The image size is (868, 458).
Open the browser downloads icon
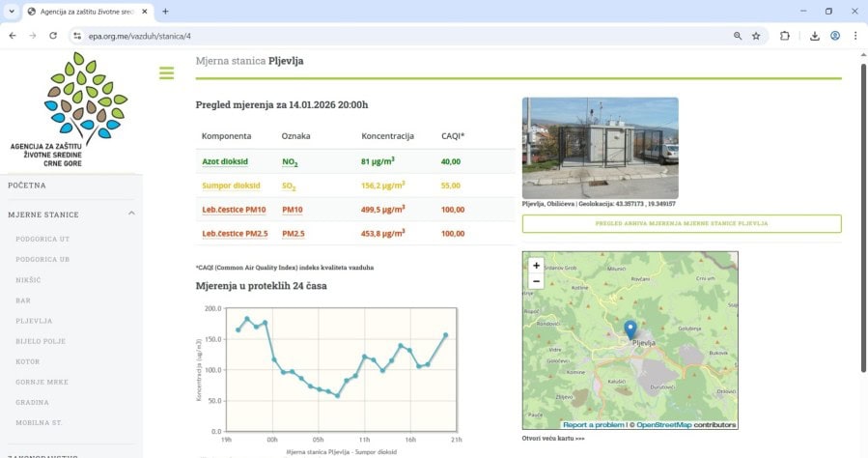pos(814,36)
